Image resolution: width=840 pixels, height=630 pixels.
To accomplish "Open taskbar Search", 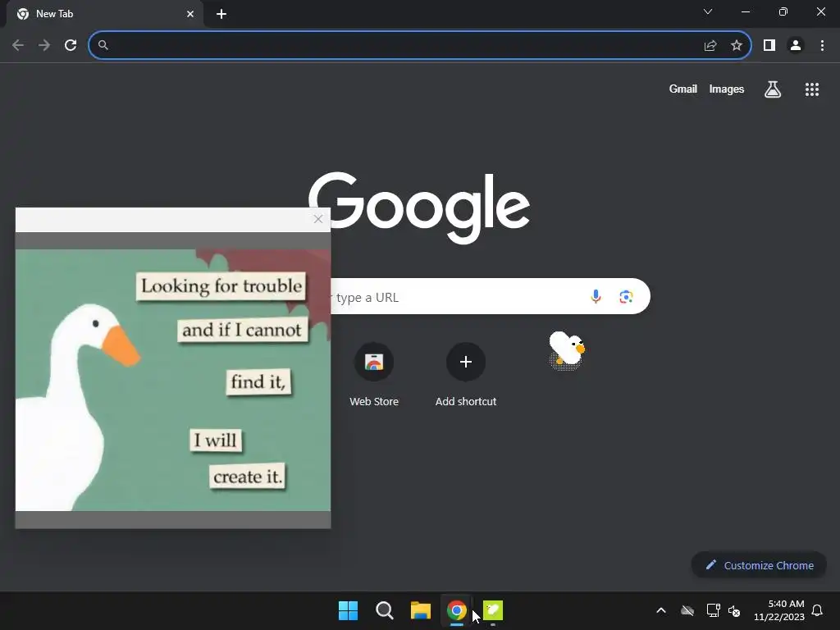I will (384, 610).
